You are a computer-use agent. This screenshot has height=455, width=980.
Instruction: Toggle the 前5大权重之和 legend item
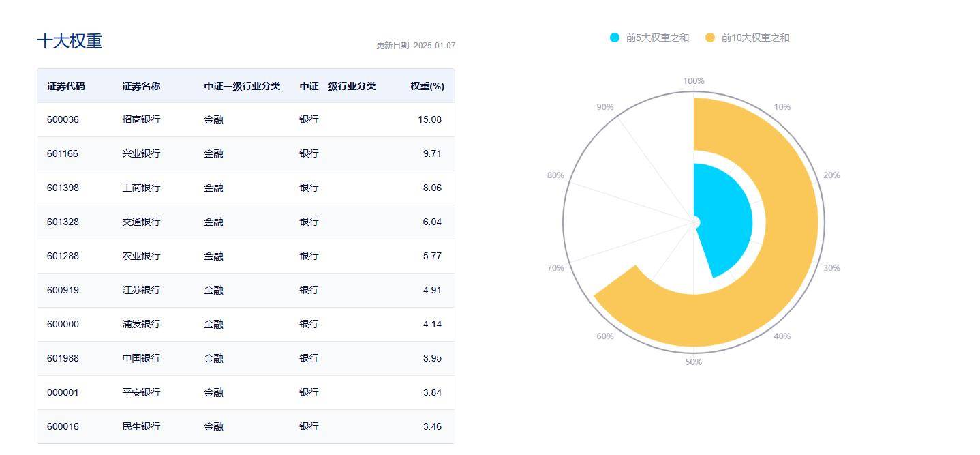[649, 38]
